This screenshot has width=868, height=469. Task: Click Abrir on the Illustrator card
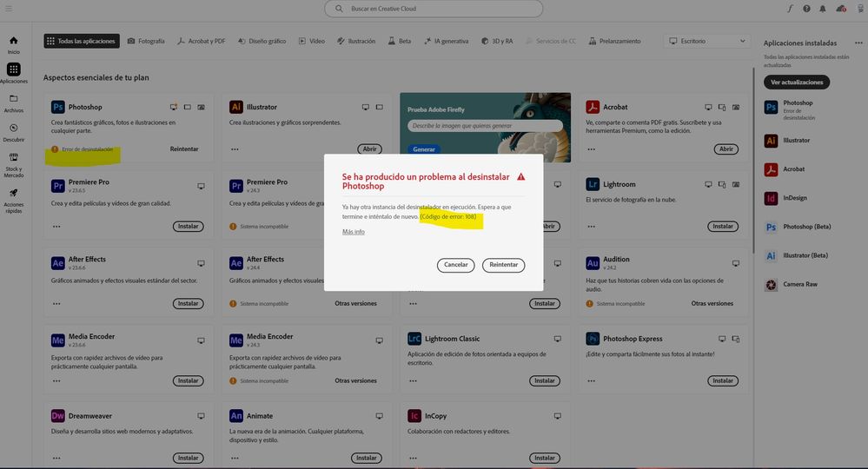[x=369, y=149]
